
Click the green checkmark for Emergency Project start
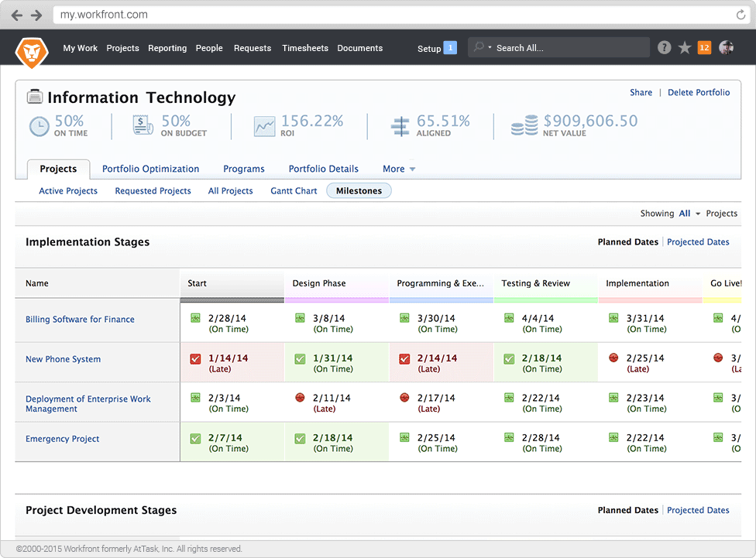[x=196, y=439]
